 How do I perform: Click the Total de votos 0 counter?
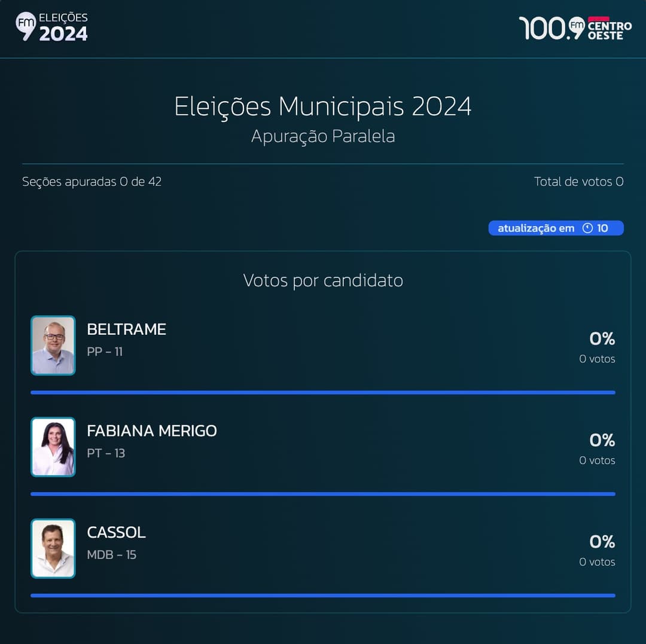click(x=578, y=181)
